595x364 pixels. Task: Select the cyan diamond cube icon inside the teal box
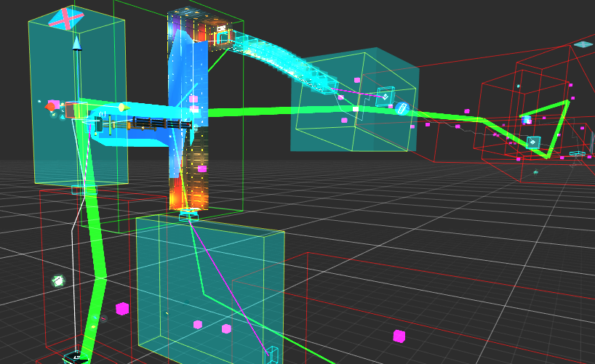[384, 97]
